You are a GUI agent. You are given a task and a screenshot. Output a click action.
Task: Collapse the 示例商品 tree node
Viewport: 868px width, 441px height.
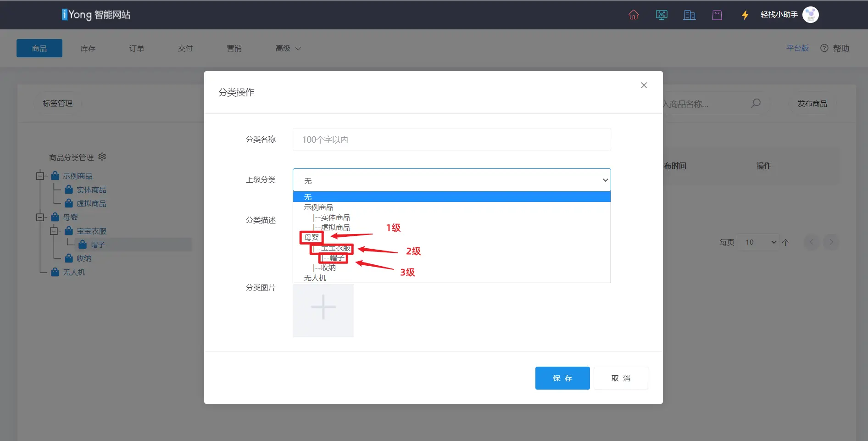click(40, 176)
